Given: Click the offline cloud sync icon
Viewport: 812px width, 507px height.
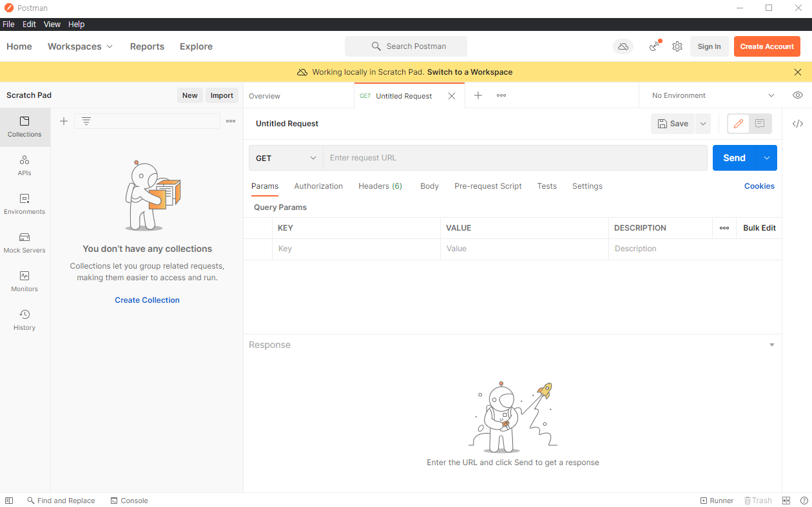Looking at the screenshot, I should coord(623,46).
